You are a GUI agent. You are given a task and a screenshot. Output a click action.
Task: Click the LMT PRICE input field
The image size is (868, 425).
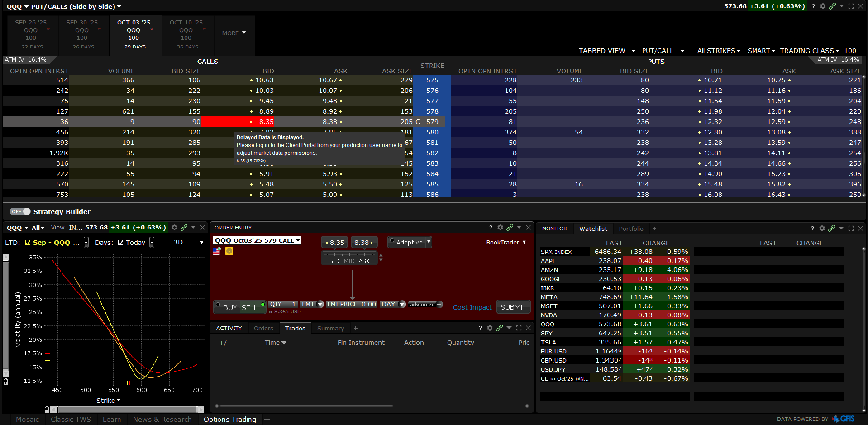click(x=352, y=304)
